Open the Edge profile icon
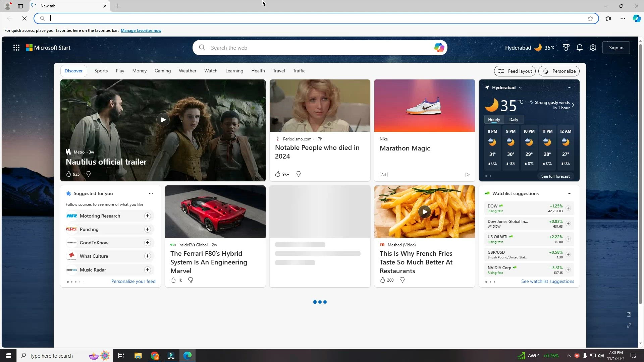Image resolution: width=644 pixels, height=362 pixels. pyautogui.click(x=8, y=6)
